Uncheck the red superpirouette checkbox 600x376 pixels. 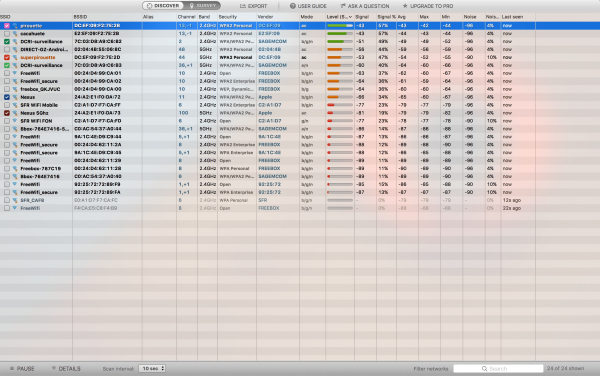click(x=7, y=57)
